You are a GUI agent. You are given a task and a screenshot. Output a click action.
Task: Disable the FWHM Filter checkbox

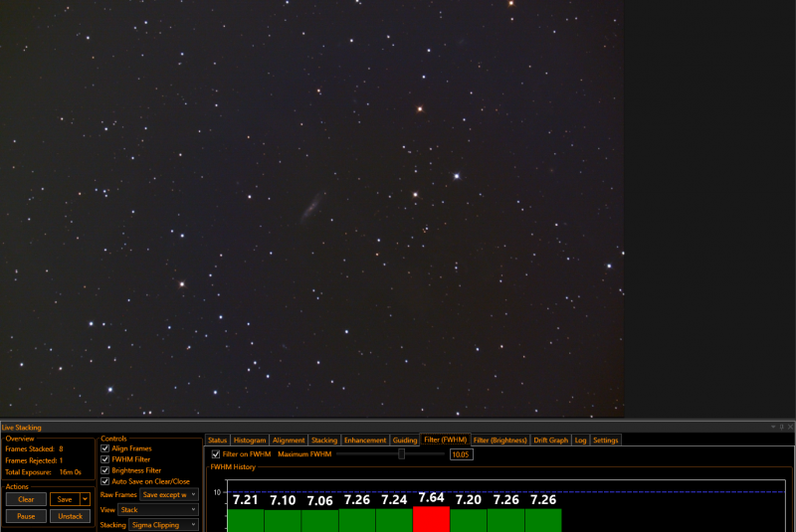tap(105, 459)
